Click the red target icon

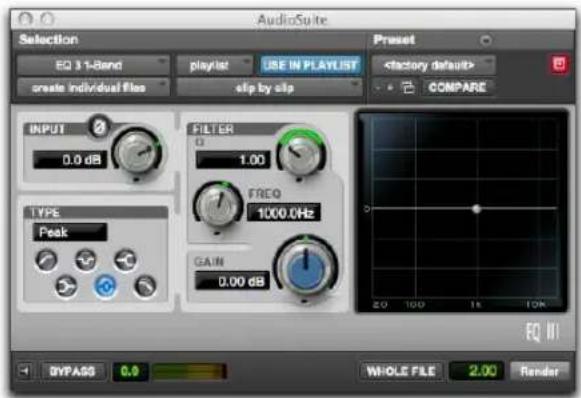click(x=559, y=64)
